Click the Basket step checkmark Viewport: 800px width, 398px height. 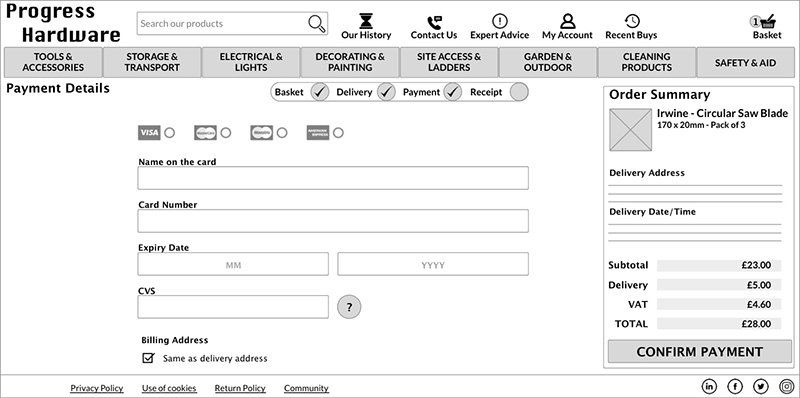pyautogui.click(x=320, y=92)
